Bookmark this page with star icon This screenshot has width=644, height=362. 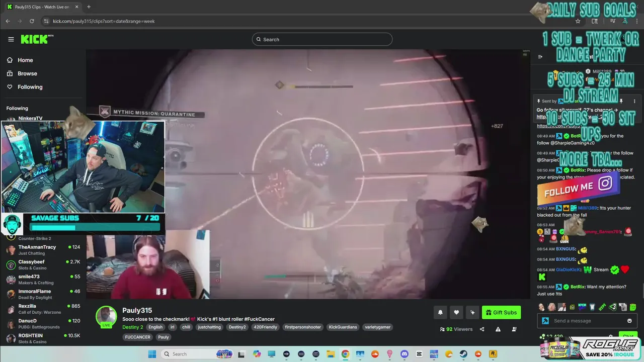(x=578, y=21)
